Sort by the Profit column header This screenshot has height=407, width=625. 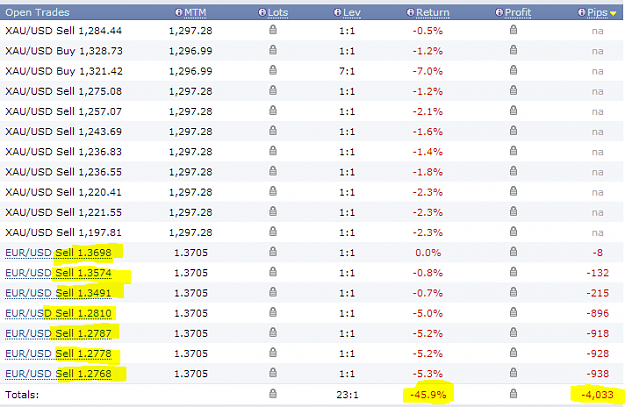[x=518, y=13]
